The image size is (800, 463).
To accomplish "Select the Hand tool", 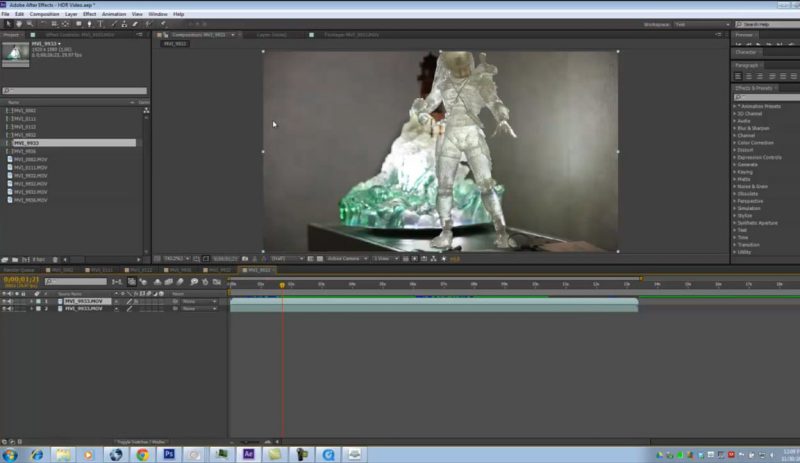I will pyautogui.click(x=17, y=23).
